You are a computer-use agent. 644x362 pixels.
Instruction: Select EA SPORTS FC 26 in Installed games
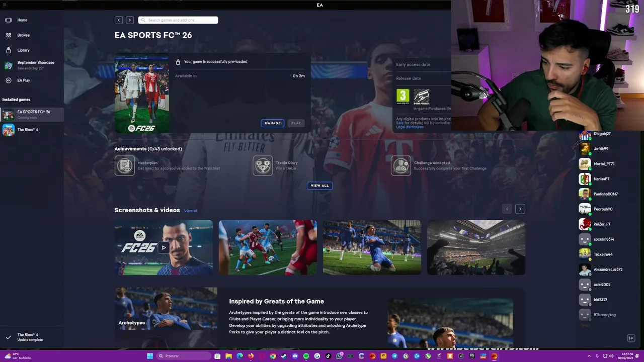[x=31, y=114]
